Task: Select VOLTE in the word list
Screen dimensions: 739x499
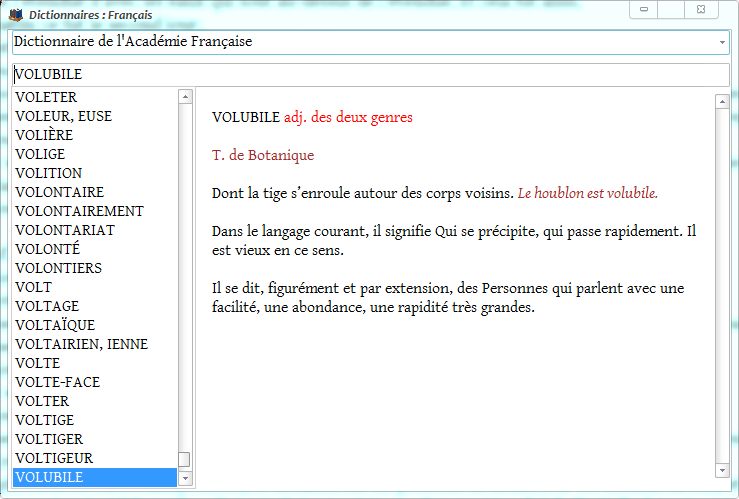Action: [x=95, y=363]
